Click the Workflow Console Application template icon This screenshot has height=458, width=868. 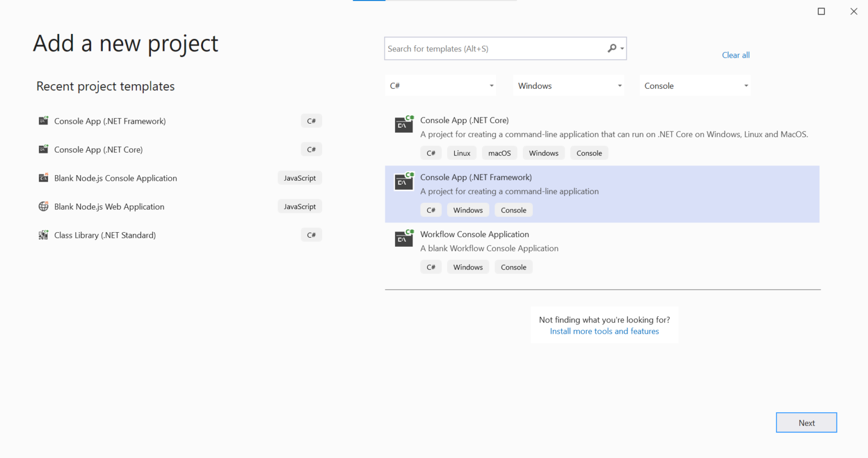pos(403,238)
